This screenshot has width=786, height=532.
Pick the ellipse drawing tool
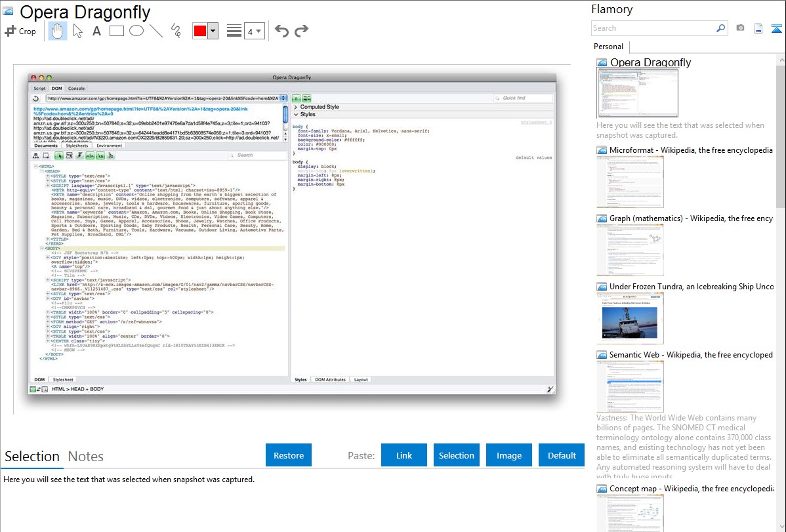click(136, 31)
